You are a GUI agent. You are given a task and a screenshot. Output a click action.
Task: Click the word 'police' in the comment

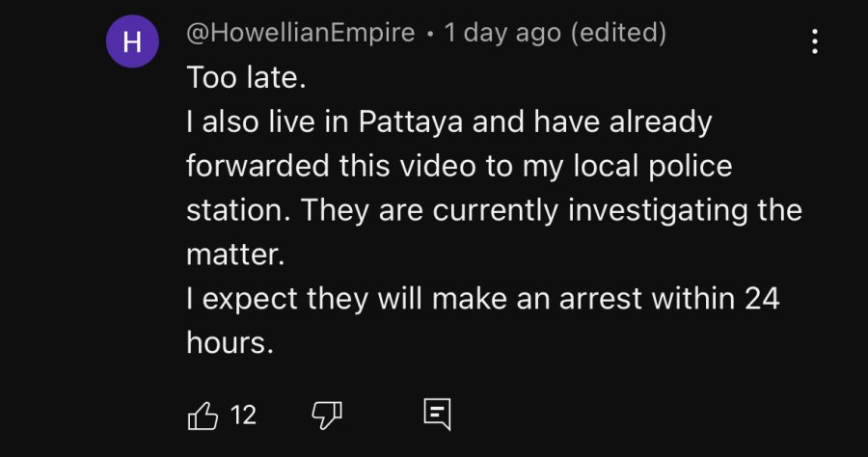coord(691,167)
